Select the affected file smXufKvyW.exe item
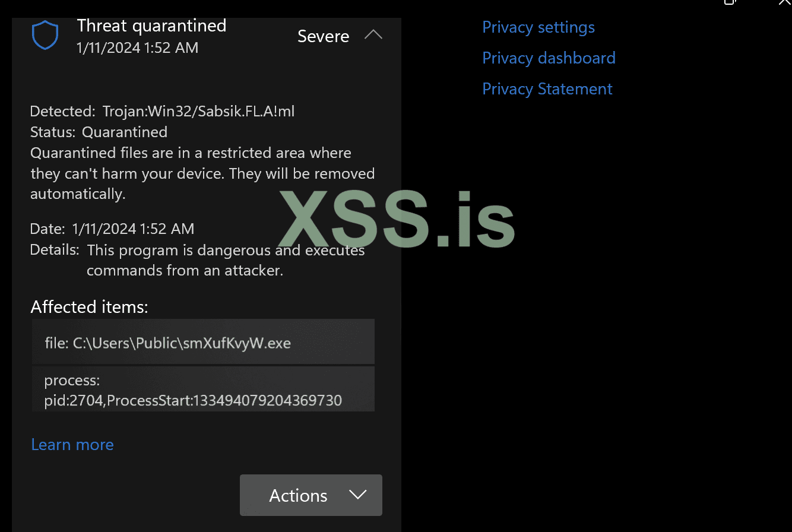Image resolution: width=792 pixels, height=532 pixels. click(203, 343)
